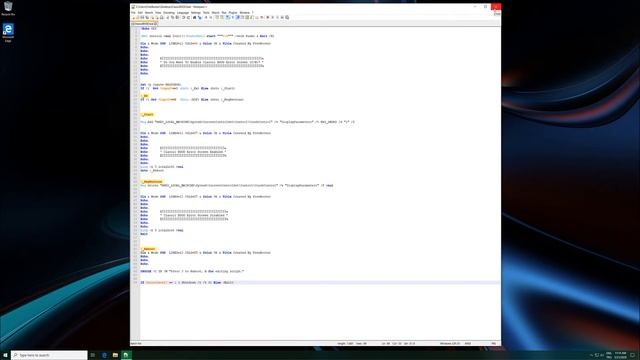
Task: Click the Open file toolbar icon
Action: (138, 18)
